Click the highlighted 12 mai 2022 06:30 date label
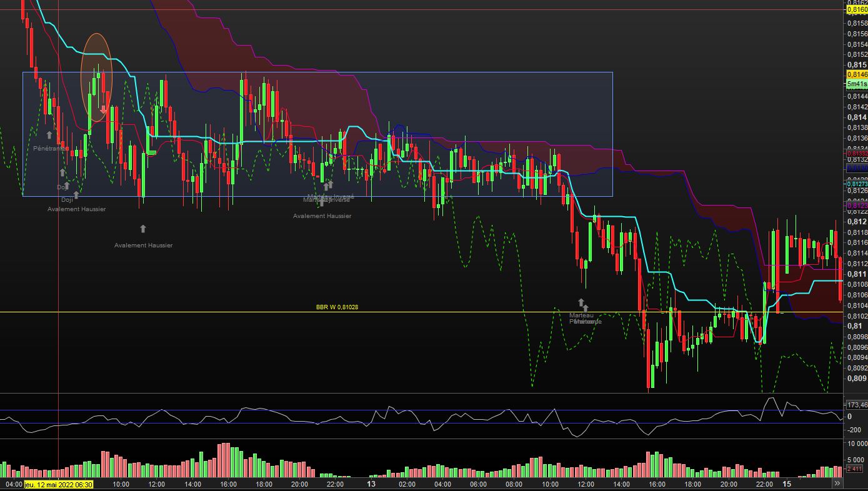Viewport: 868px width, 491px height. [59, 484]
